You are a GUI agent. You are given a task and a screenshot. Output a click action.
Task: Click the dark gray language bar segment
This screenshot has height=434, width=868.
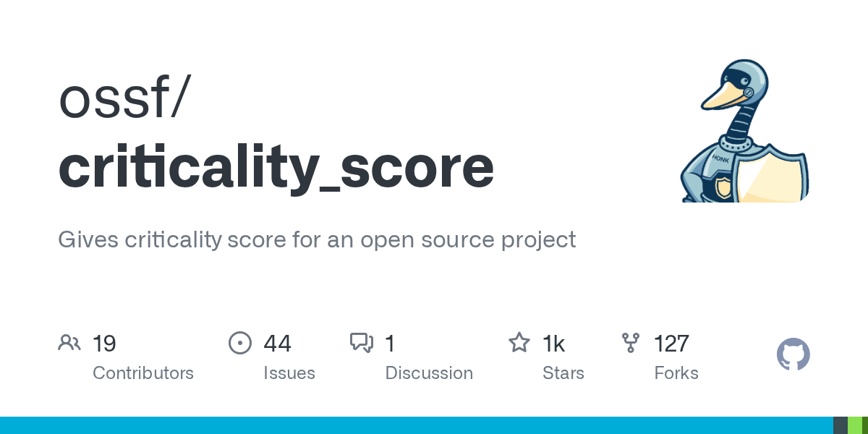(840, 425)
